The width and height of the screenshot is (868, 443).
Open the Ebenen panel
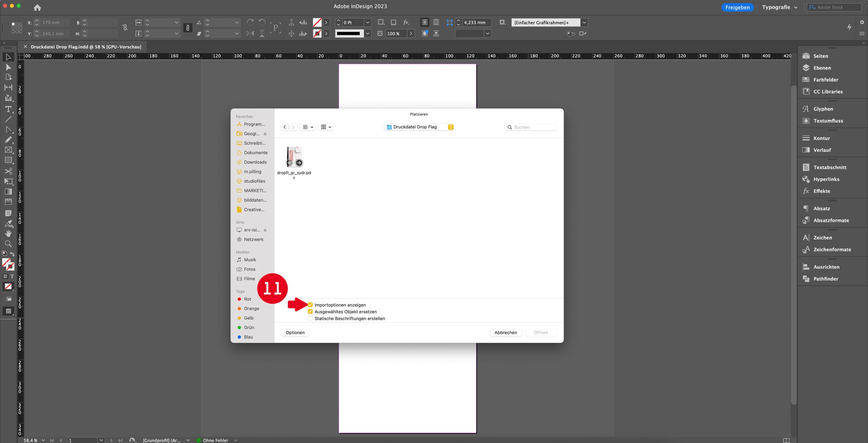(x=822, y=68)
